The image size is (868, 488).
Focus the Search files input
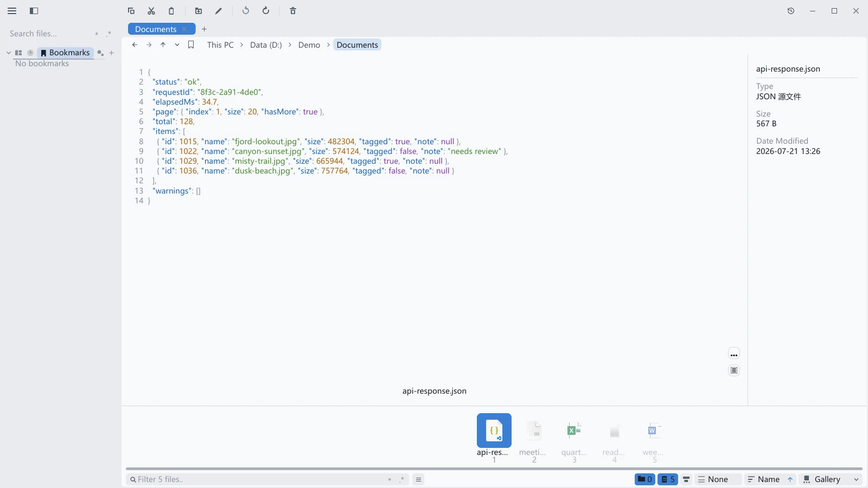tap(49, 34)
